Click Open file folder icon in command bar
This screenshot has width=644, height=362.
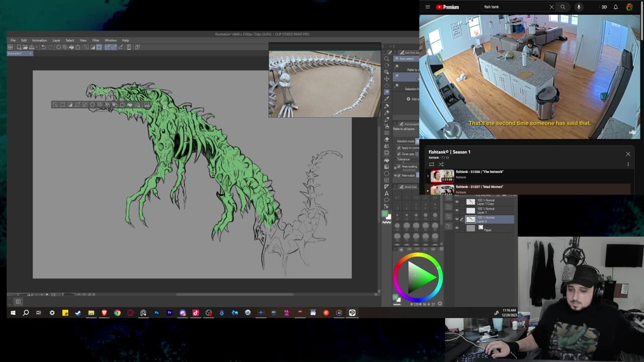25,47
